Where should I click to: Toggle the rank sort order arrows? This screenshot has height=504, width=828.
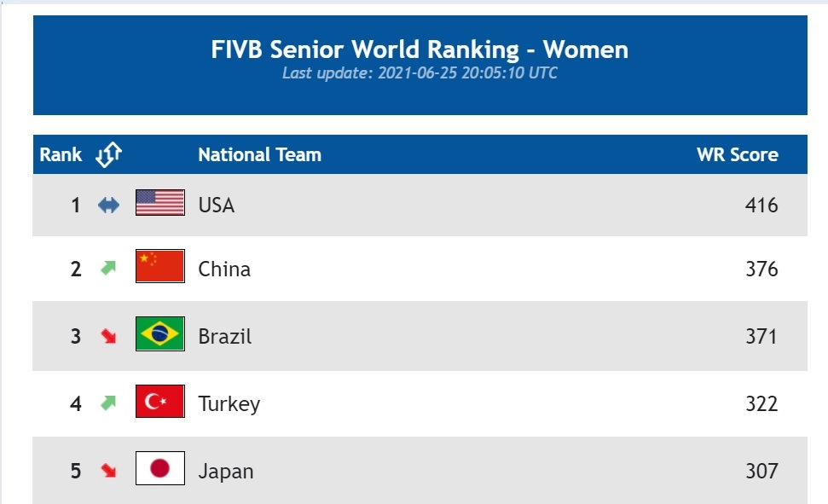[107, 154]
